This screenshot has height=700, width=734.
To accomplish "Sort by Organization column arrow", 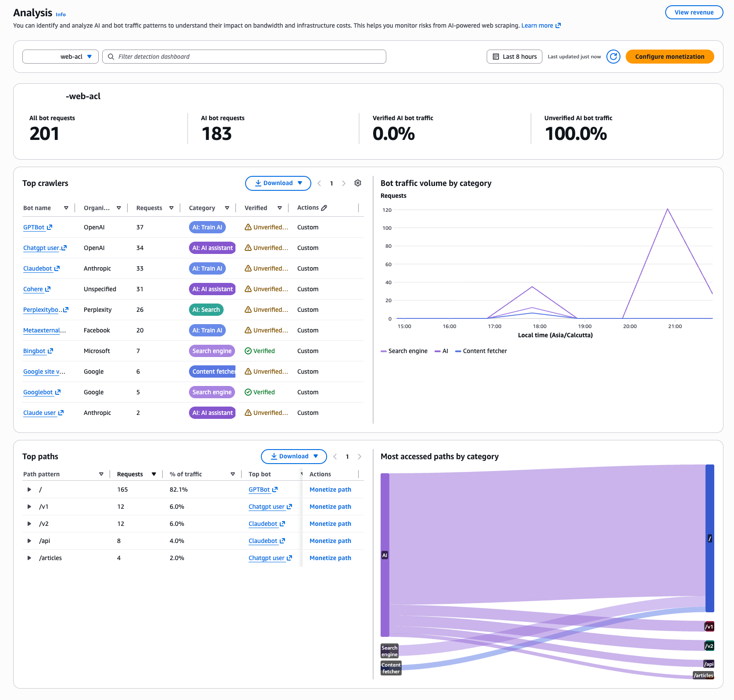I will click(x=119, y=208).
